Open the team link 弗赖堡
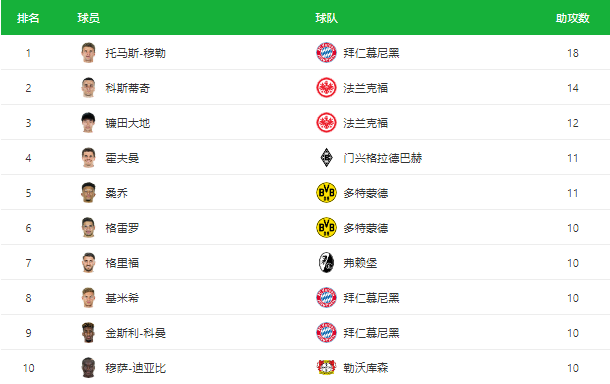The width and height of the screenshot is (610, 384). (360, 263)
